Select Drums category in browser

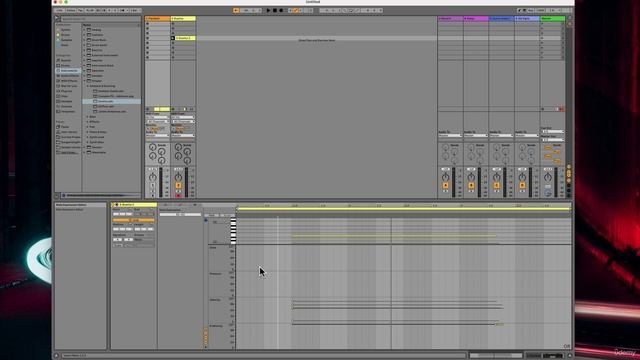tap(65, 65)
